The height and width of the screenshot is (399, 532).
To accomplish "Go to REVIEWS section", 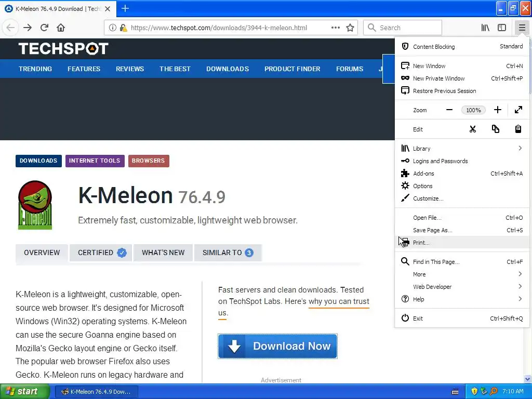I will point(130,69).
